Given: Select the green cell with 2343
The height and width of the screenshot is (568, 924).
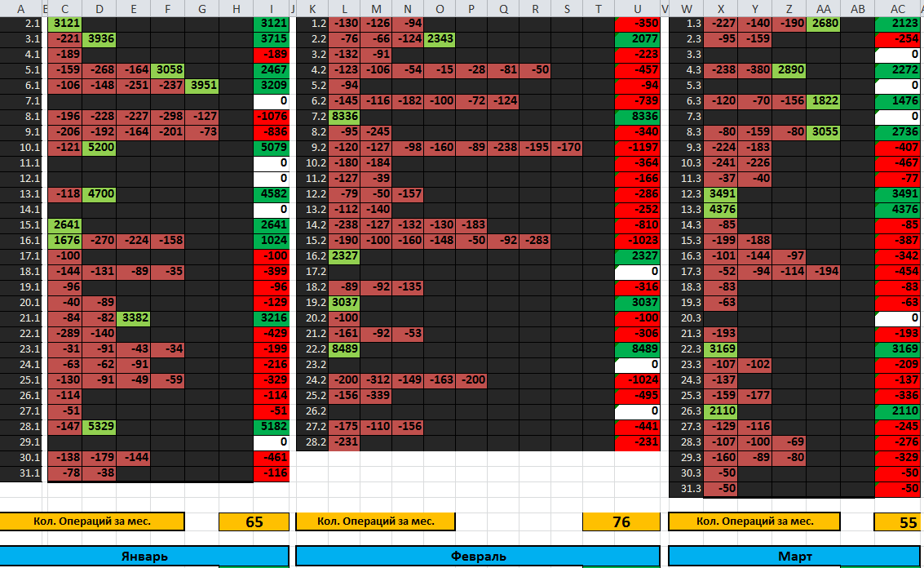Looking at the screenshot, I should [x=440, y=38].
